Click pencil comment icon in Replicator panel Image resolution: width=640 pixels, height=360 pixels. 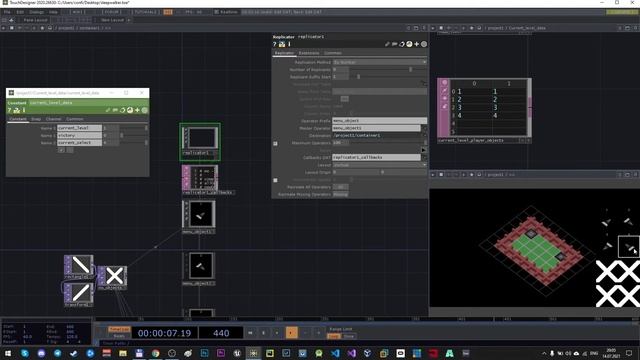[387, 44]
